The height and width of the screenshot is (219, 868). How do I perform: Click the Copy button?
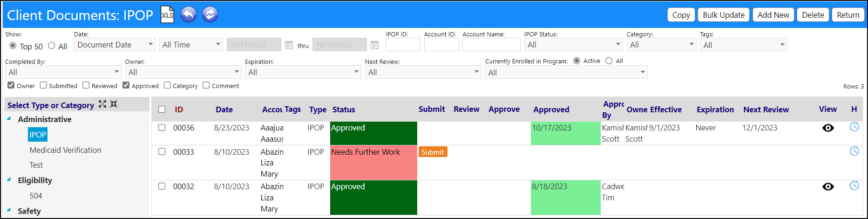[681, 15]
